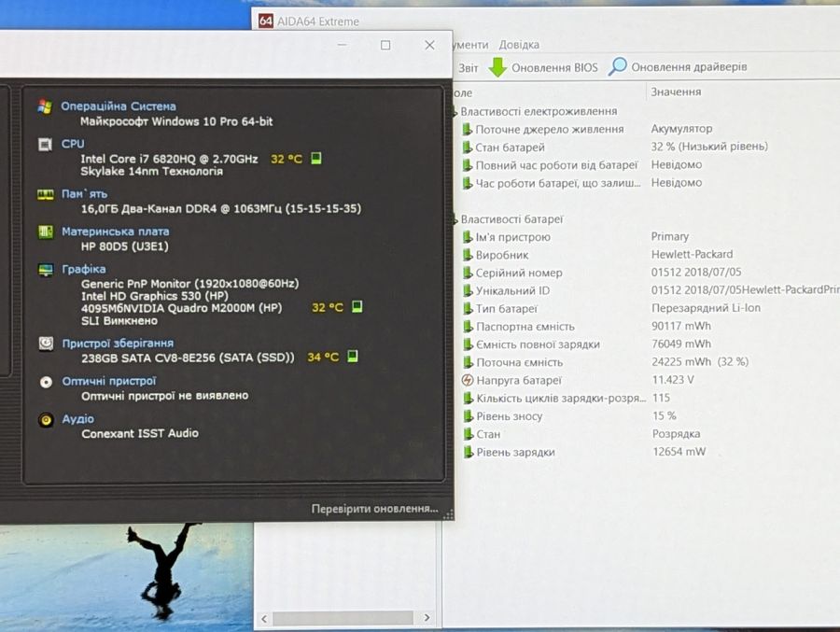Open the Графіка section link
Viewport: 840px width, 632px height.
(x=84, y=269)
